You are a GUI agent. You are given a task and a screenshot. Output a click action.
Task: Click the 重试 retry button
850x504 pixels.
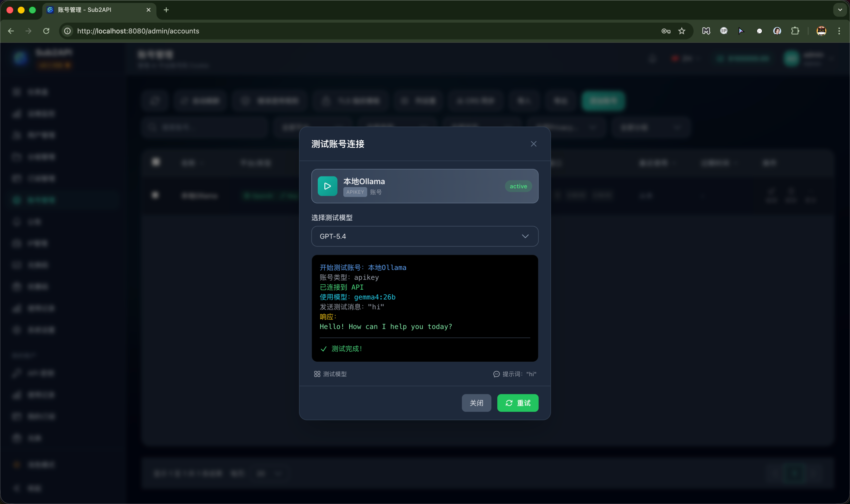pos(517,403)
